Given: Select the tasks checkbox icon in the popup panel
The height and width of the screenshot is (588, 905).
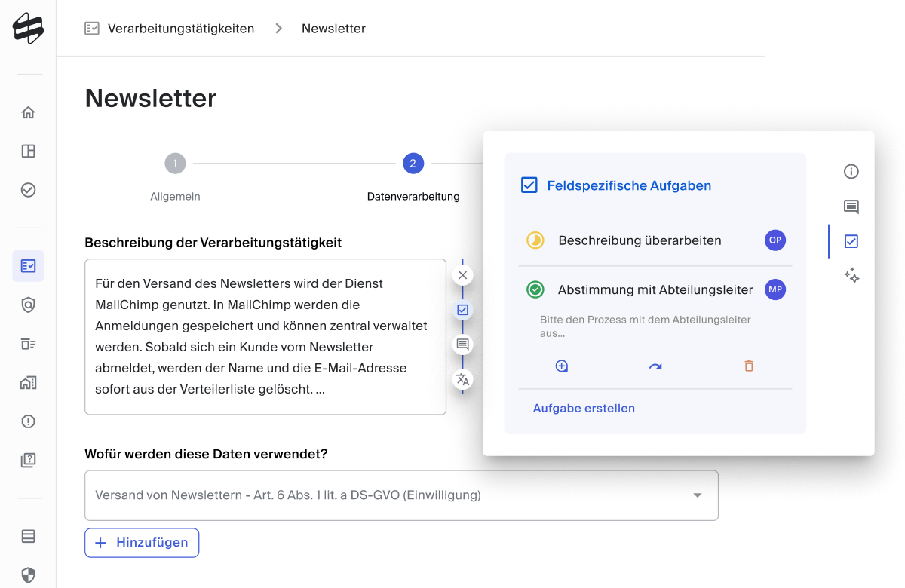Looking at the screenshot, I should [x=851, y=241].
